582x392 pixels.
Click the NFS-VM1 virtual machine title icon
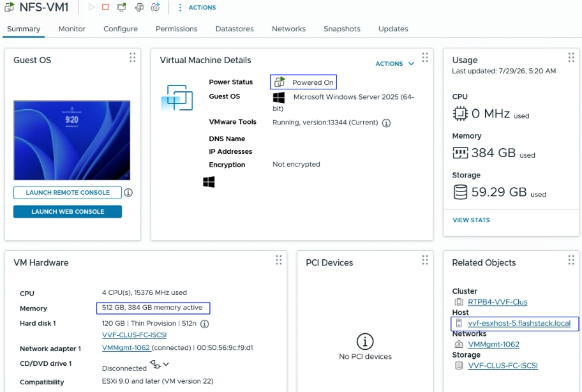pyautogui.click(x=9, y=7)
